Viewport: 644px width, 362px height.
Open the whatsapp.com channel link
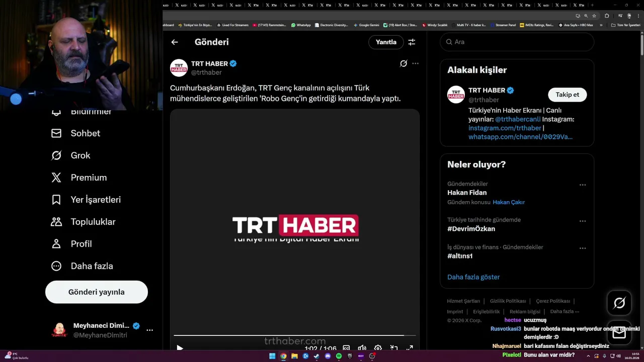[520, 137]
